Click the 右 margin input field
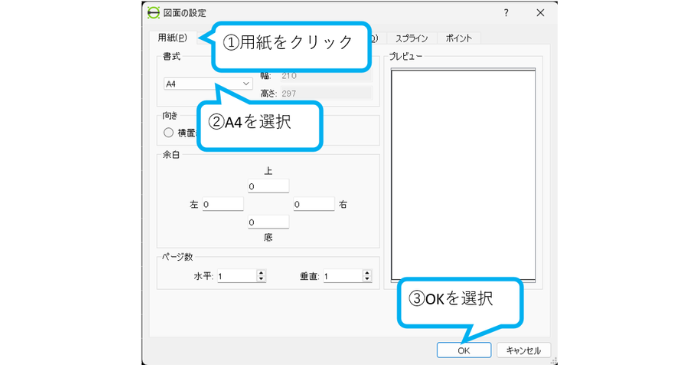The image size is (698, 365). [314, 204]
